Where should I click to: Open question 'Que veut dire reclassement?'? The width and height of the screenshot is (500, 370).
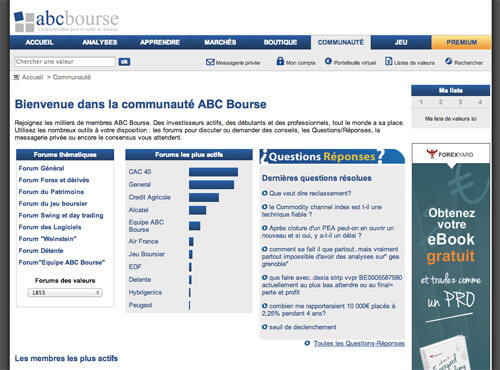(310, 193)
